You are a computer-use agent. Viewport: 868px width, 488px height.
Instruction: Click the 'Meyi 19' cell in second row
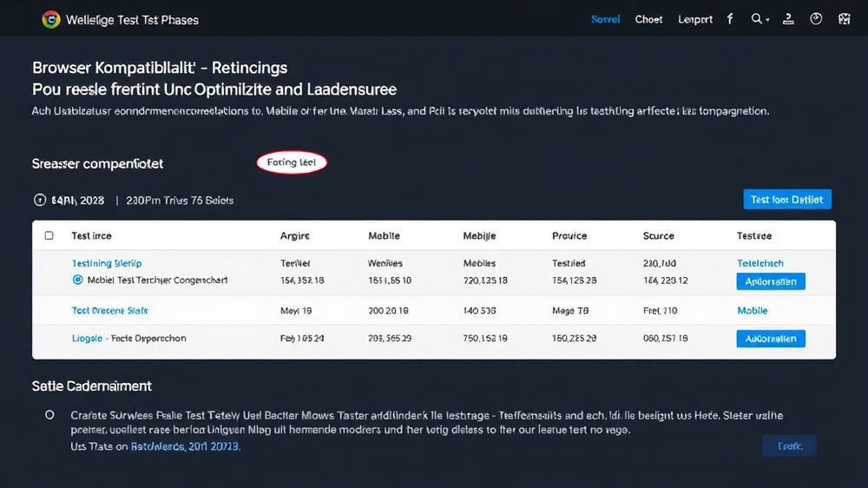[x=296, y=311]
